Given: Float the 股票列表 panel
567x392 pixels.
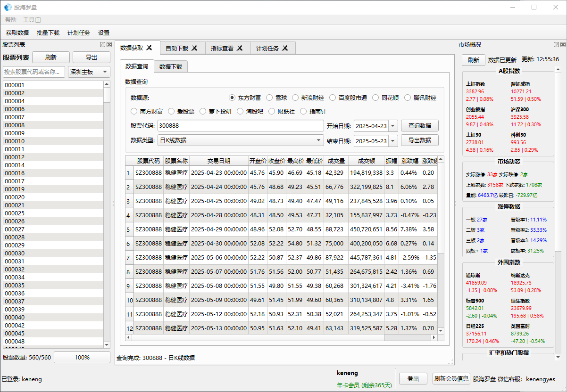Looking at the screenshot, I should tap(102, 45).
